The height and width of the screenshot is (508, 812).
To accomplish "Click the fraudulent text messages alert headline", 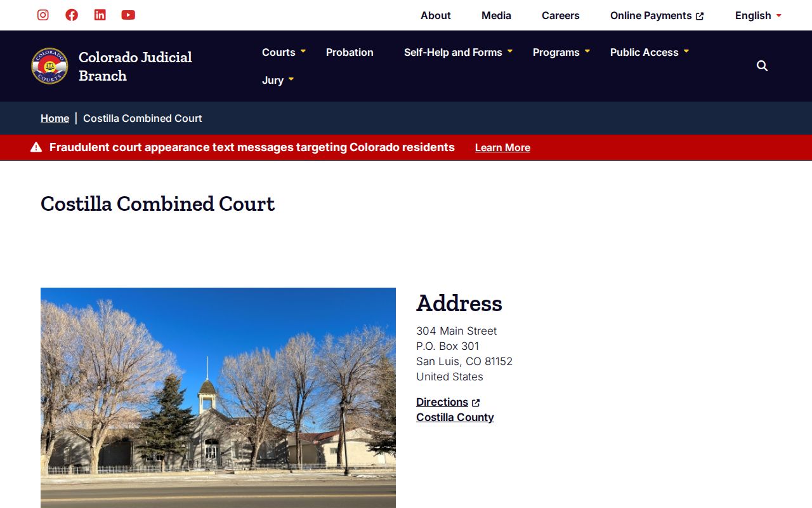I will point(252,147).
